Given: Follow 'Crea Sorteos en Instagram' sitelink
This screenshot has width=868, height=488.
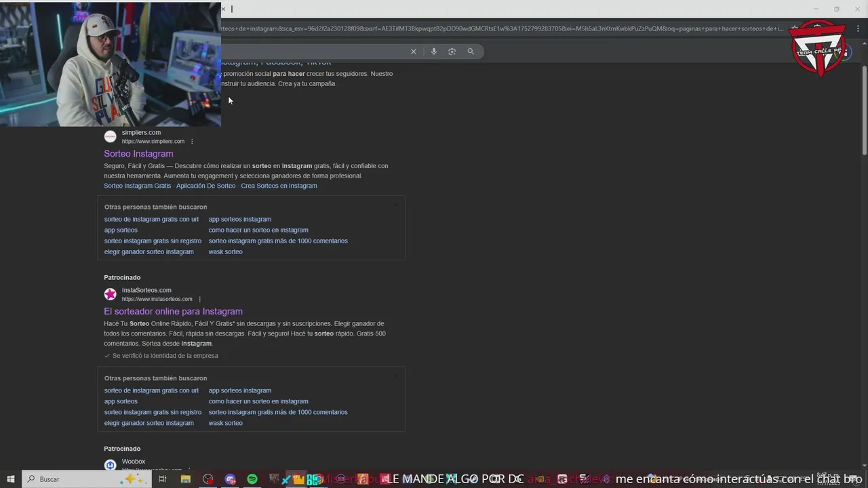Looking at the screenshot, I should (279, 186).
